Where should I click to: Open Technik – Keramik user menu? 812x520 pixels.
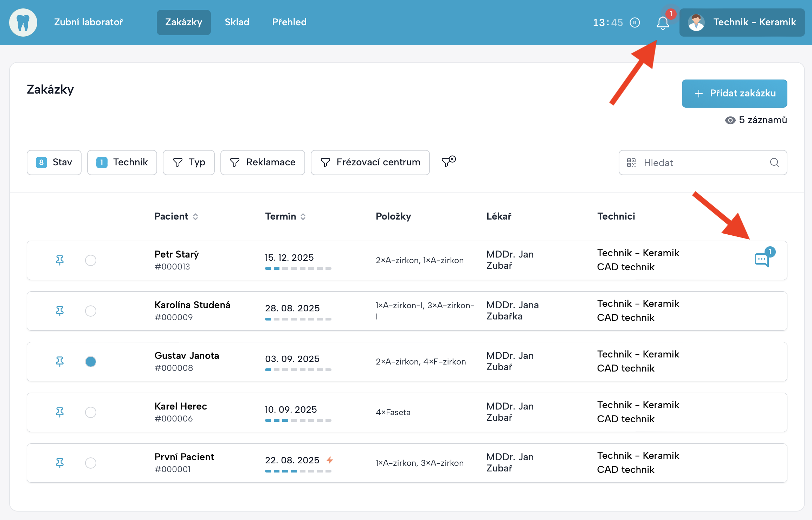pyautogui.click(x=742, y=23)
